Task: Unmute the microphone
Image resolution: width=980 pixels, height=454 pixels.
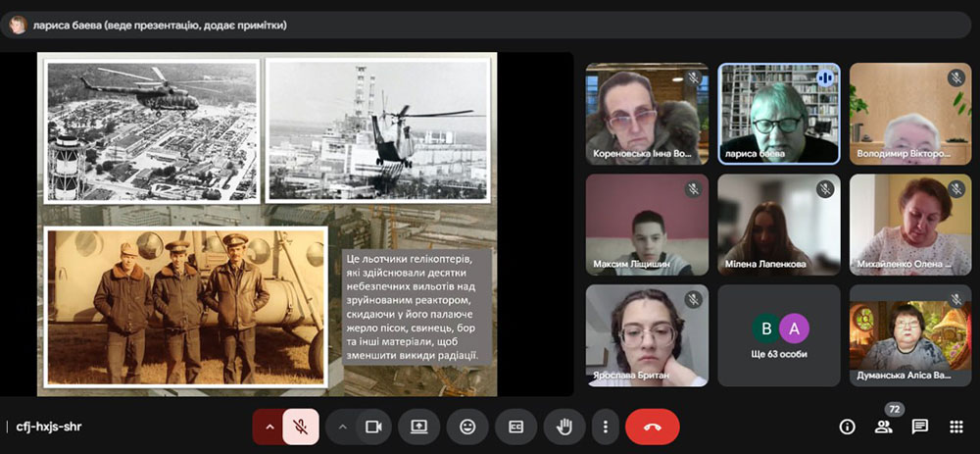Action: (x=301, y=427)
